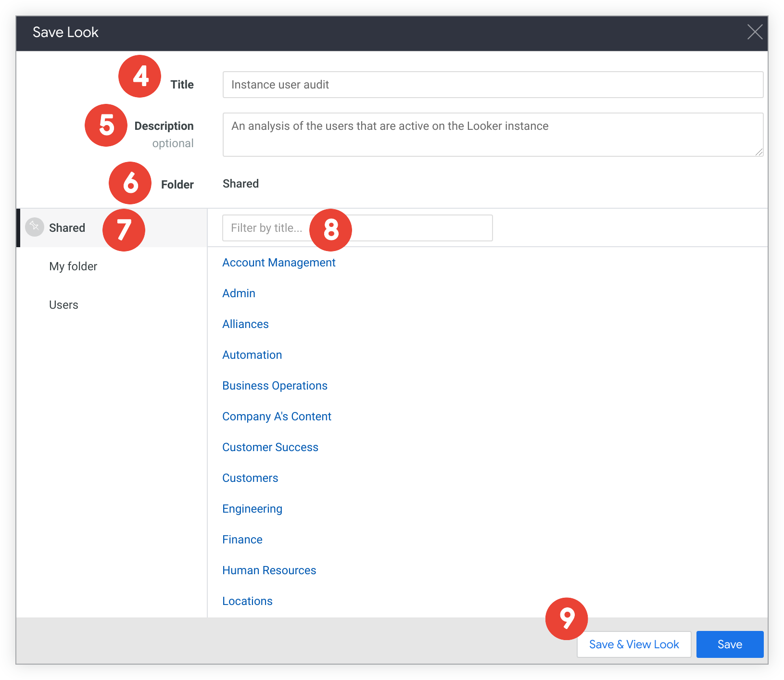Open the Engineering folder
Viewport: 784px width, 680px height.
[x=252, y=509]
